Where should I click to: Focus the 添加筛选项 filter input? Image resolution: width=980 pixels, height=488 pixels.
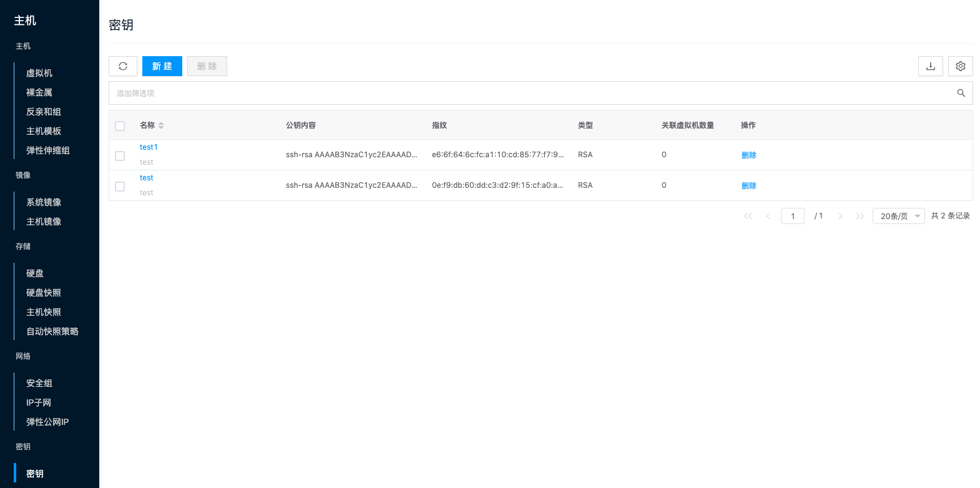[x=531, y=93]
